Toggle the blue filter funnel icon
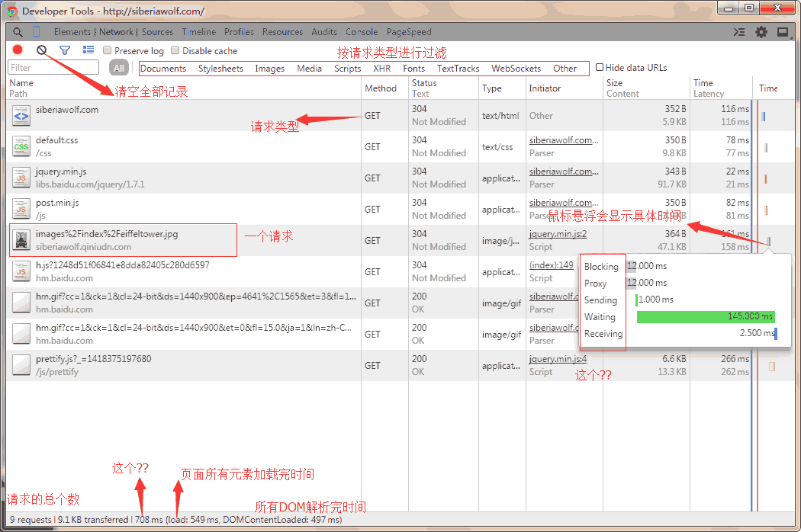This screenshot has width=801, height=532. pos(65,50)
